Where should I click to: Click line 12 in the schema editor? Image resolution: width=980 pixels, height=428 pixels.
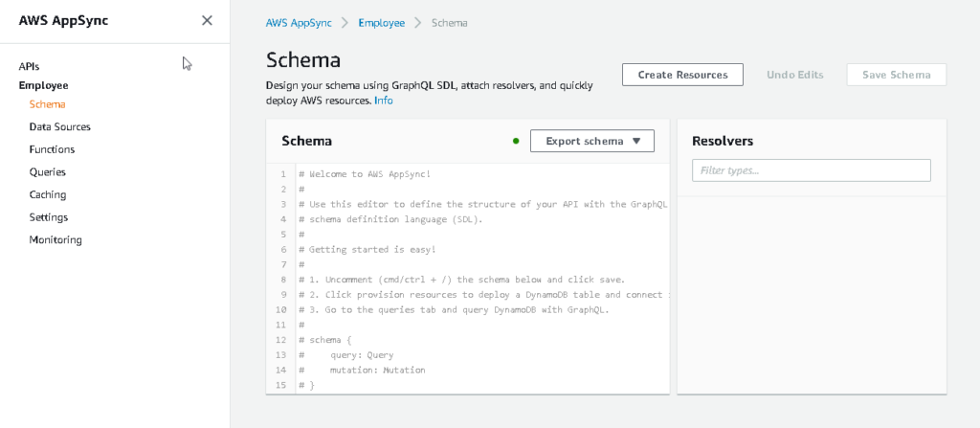pyautogui.click(x=383, y=340)
